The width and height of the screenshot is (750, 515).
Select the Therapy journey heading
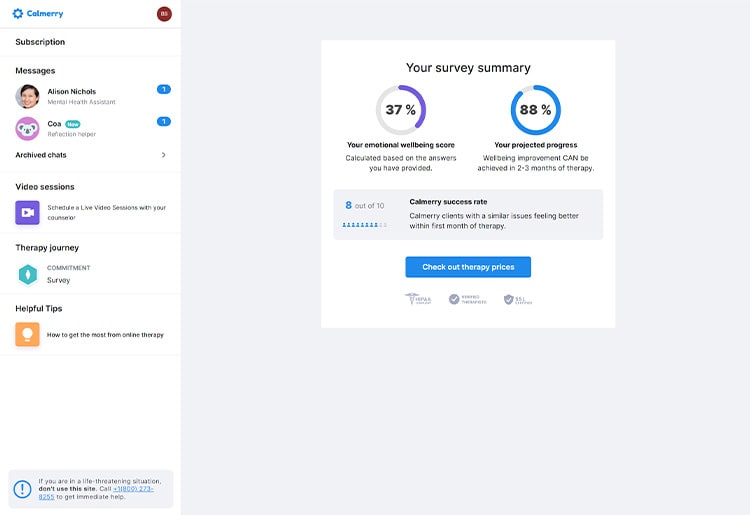click(47, 248)
